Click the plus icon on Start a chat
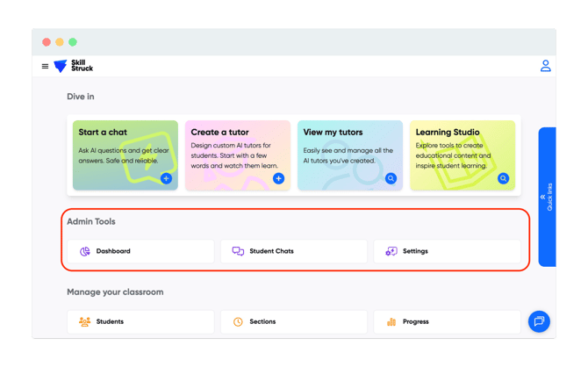This screenshot has width=588, height=367. pyautogui.click(x=166, y=178)
